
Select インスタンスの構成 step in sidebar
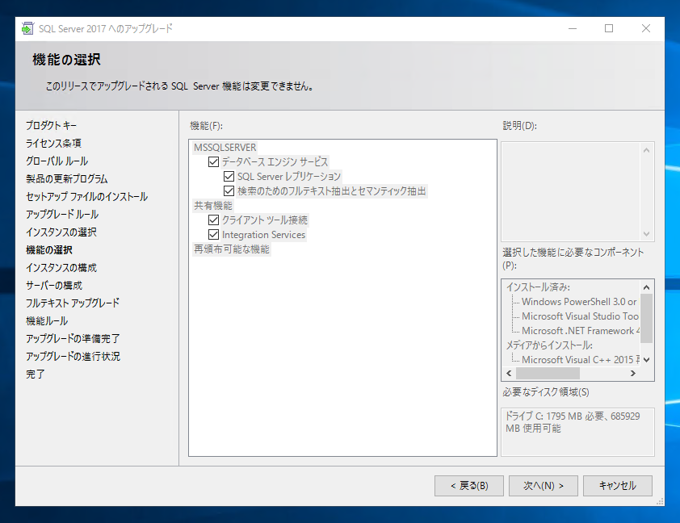click(61, 268)
